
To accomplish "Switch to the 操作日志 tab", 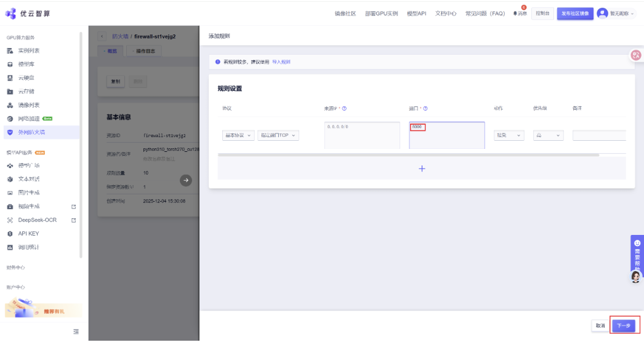I will 144,51.
